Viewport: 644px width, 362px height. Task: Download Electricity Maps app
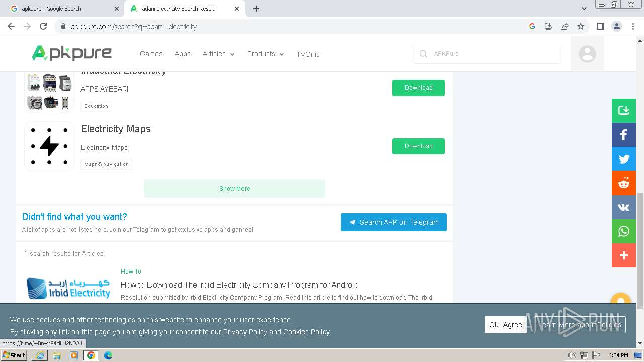(x=419, y=146)
